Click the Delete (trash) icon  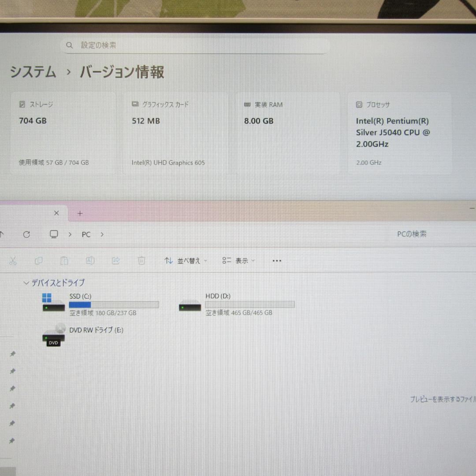(141, 260)
